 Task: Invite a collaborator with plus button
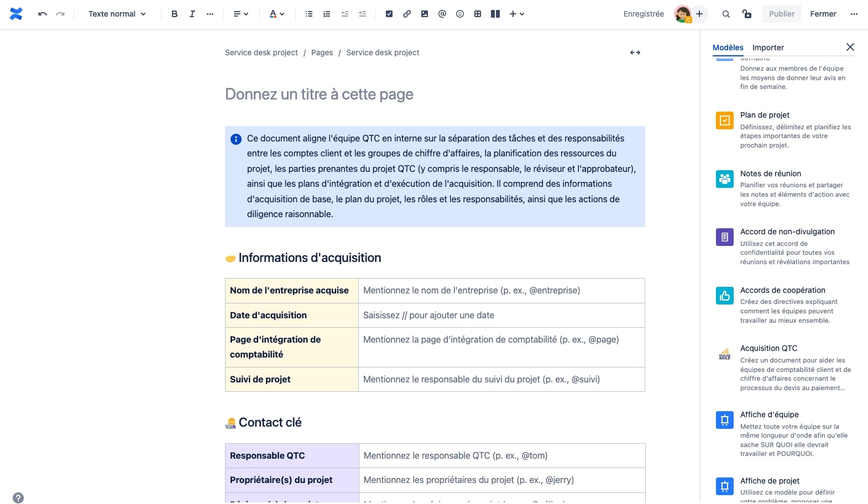pyautogui.click(x=699, y=14)
